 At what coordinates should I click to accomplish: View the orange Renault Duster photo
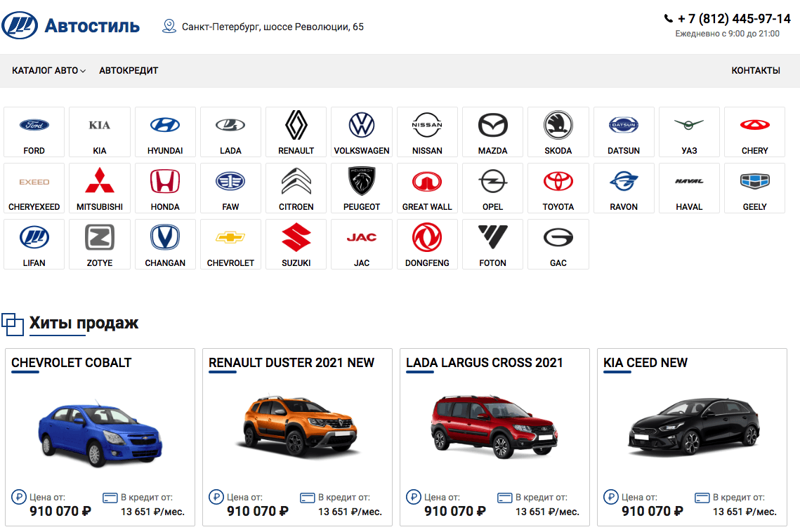point(299,426)
